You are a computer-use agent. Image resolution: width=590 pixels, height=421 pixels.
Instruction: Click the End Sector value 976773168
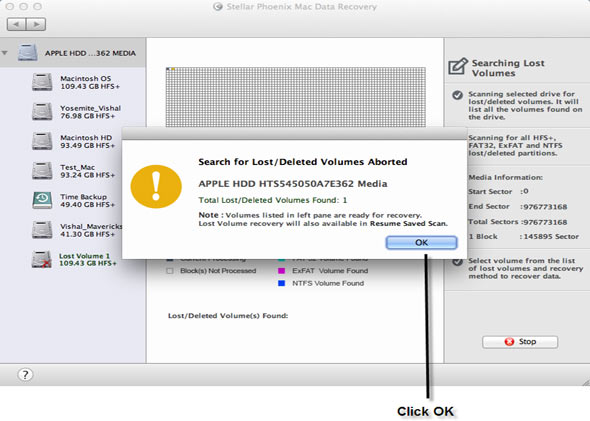544,207
